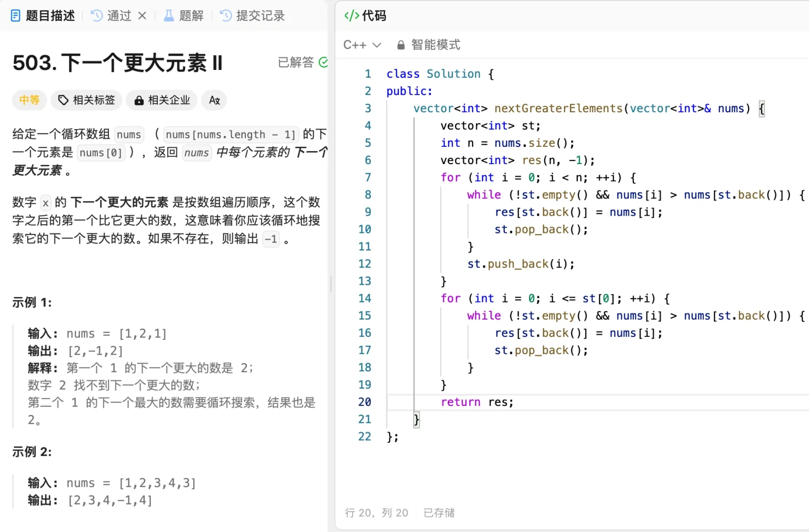
Task: Click the translation Ax icon button
Action: pyautogui.click(x=214, y=100)
